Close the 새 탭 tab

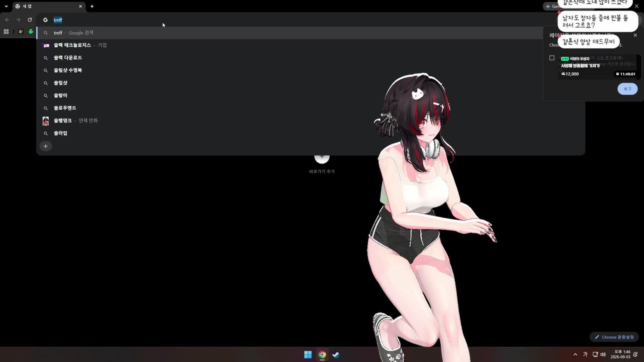click(x=80, y=6)
